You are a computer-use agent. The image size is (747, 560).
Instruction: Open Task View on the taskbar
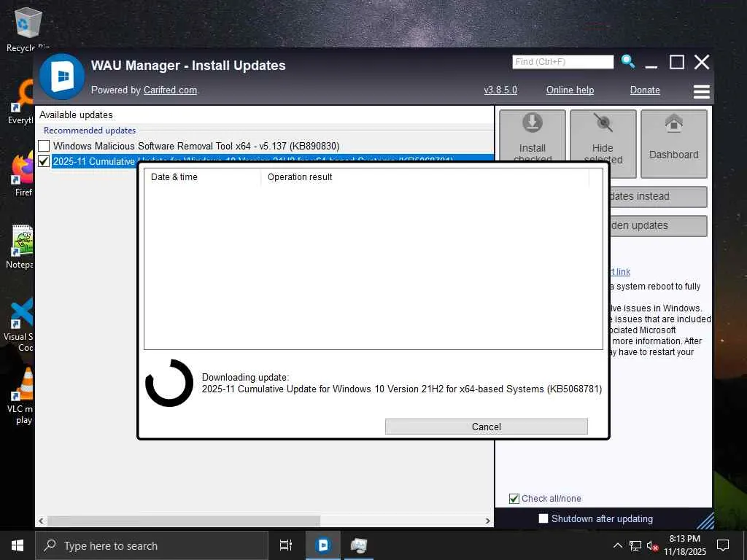point(286,545)
